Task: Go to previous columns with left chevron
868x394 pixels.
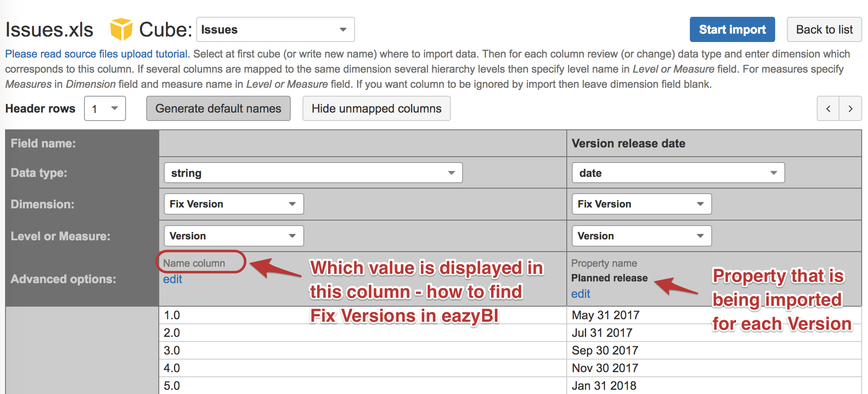Action: 828,109
